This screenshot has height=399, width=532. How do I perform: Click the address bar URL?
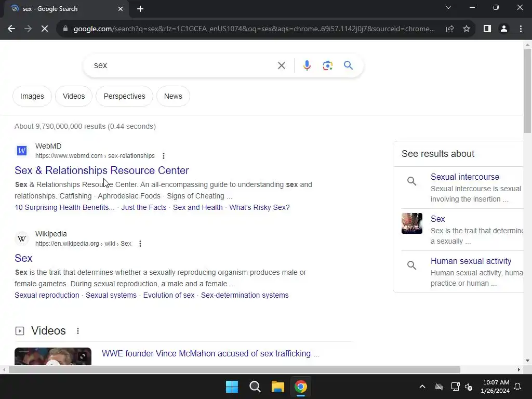coord(254,29)
